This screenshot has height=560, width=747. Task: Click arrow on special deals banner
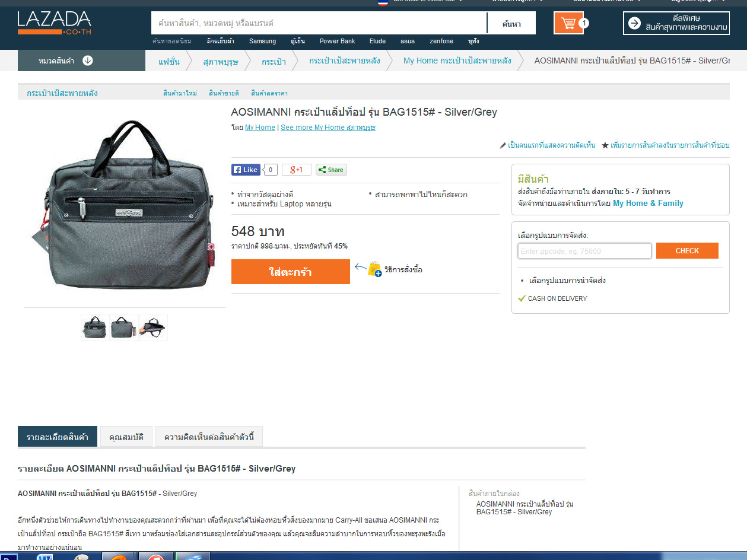634,23
